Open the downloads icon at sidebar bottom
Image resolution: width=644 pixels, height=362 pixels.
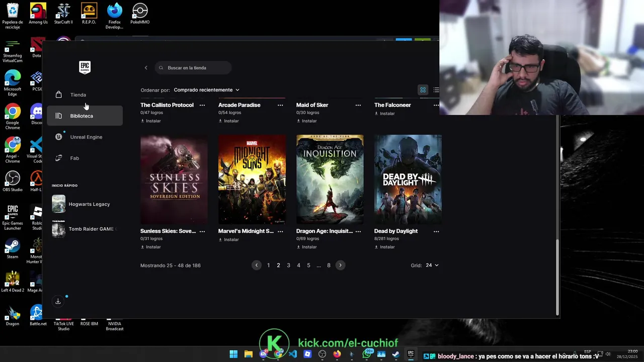click(x=58, y=301)
